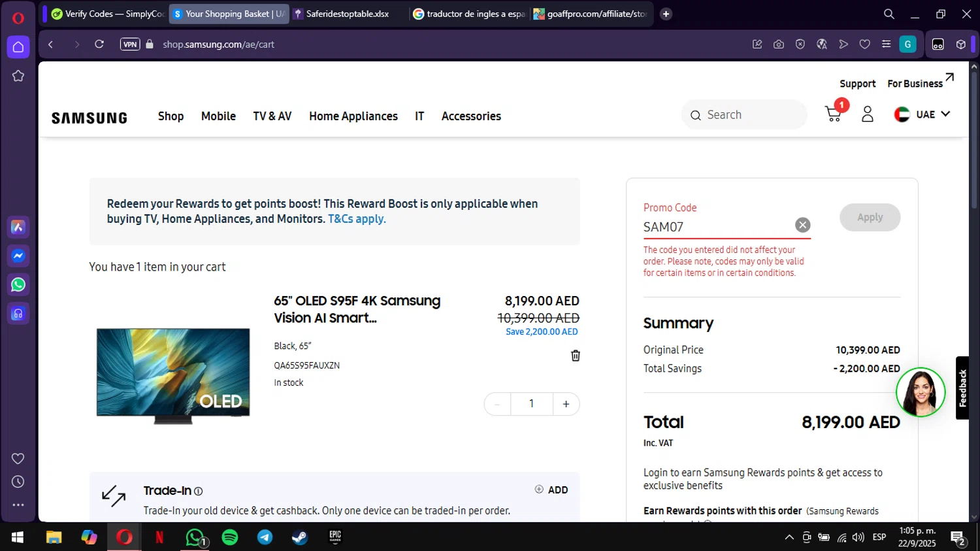This screenshot has height=551, width=980.
Task: Switch to traductor de ingles tab
Action: 468,14
